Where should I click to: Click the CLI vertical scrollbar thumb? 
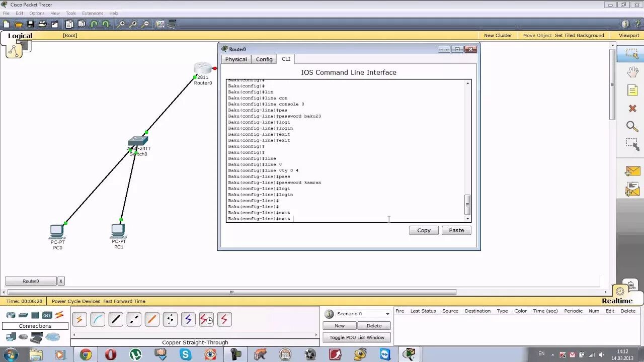[467, 205]
